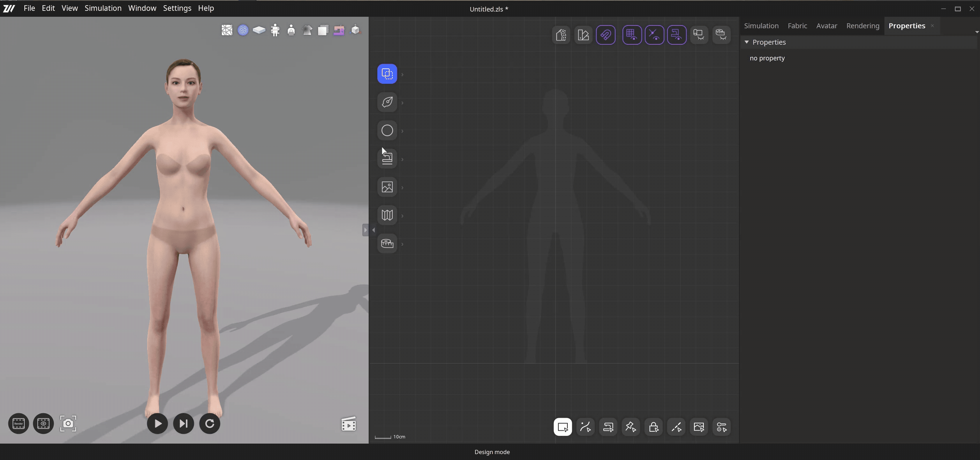The image size is (980, 460).
Task: Open the Simulation menu
Action: click(x=103, y=8)
